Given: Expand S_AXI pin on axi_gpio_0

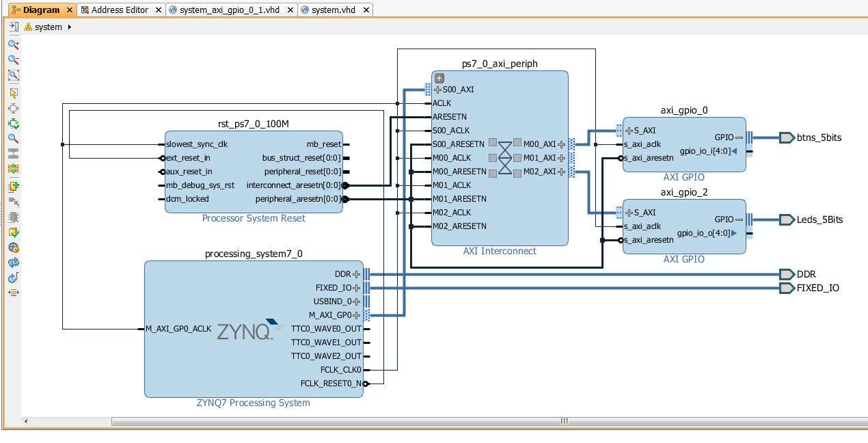Looking at the screenshot, I should point(628,130).
